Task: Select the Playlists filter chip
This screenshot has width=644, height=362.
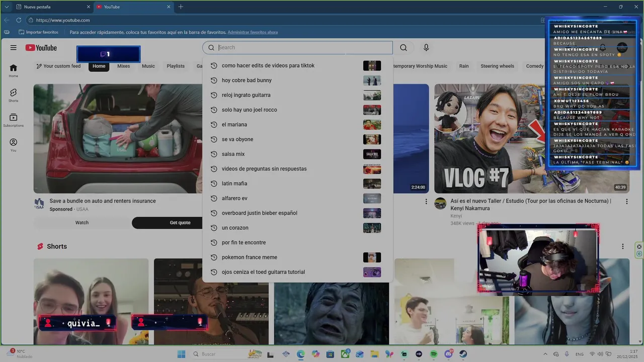Action: click(176, 66)
